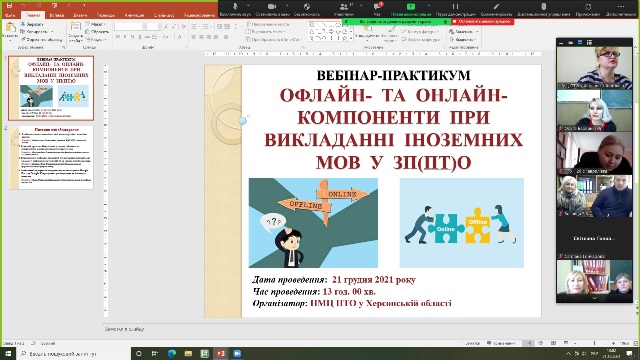
Task: Switch to the normal view button in status bar
Action: tap(529, 343)
